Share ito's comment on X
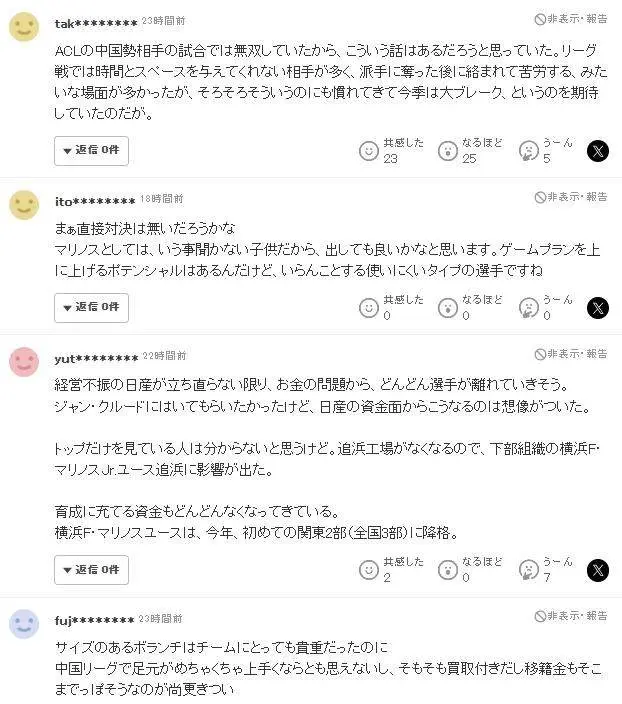622x704 pixels. coord(597,307)
